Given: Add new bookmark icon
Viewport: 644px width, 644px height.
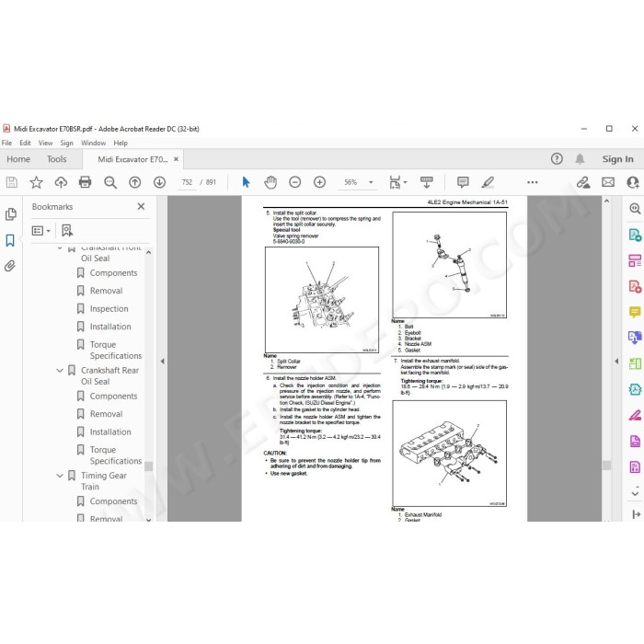Looking at the screenshot, I should pyautogui.click(x=67, y=230).
